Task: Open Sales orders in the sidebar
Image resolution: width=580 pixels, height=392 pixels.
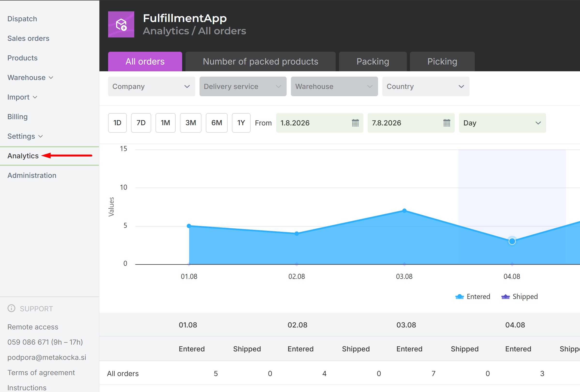Action: (29, 38)
